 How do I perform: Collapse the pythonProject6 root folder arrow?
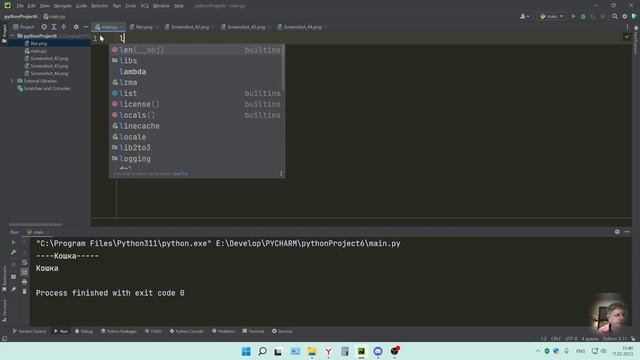coord(12,36)
